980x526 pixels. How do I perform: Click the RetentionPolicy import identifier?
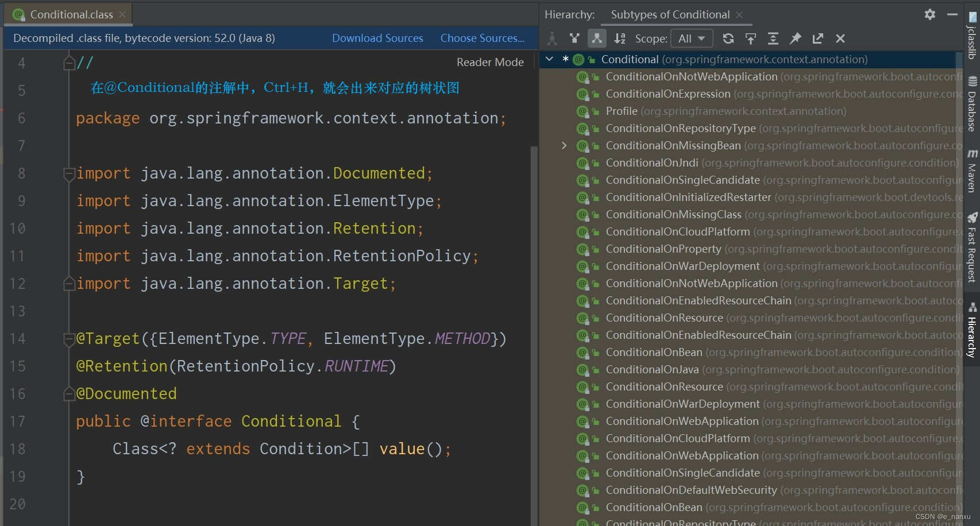tap(402, 256)
